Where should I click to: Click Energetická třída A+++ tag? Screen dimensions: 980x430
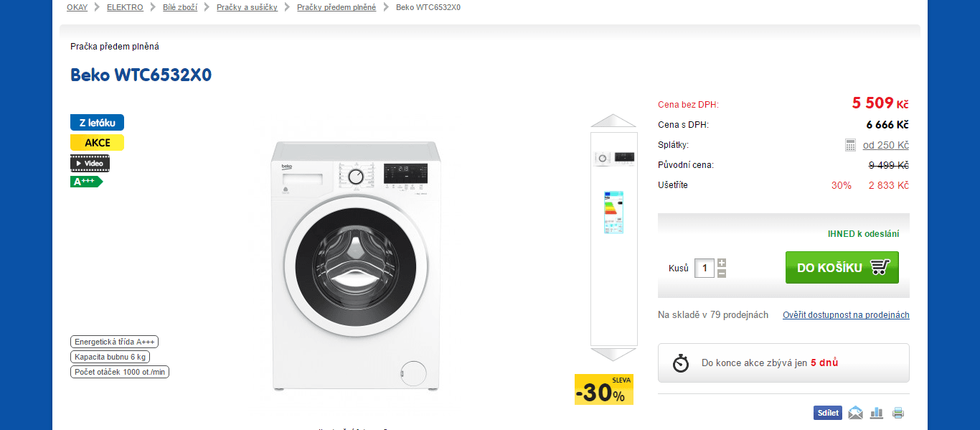tap(115, 342)
